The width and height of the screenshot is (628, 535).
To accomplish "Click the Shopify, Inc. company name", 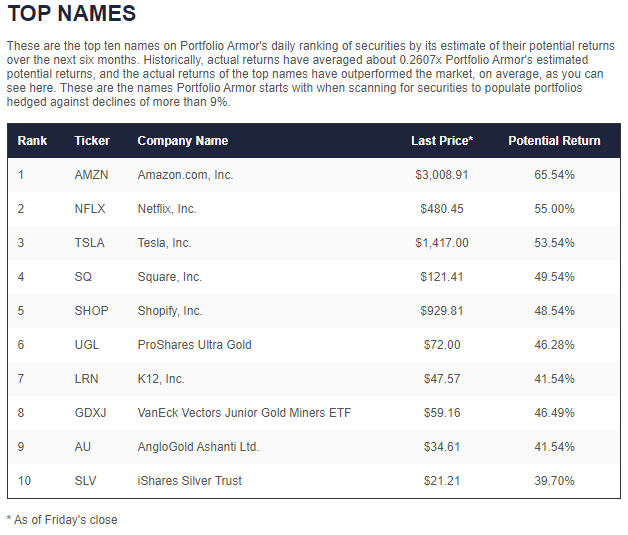I will [x=170, y=311].
